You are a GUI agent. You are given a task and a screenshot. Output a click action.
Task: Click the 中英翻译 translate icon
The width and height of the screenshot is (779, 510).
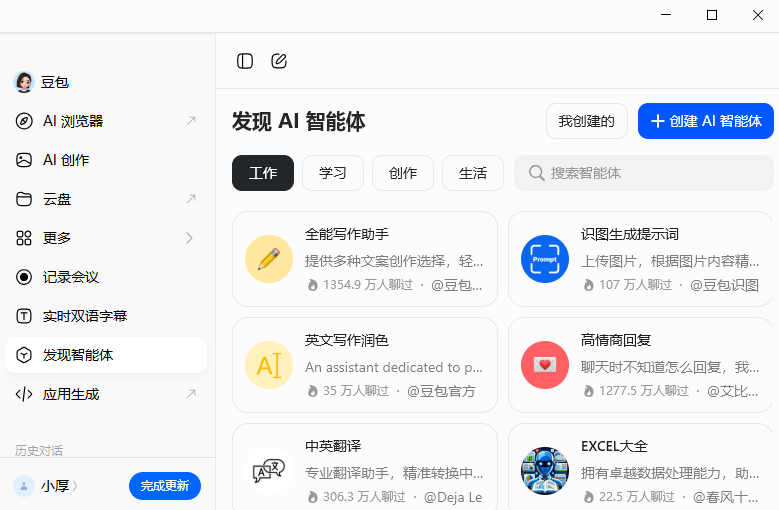pos(269,471)
